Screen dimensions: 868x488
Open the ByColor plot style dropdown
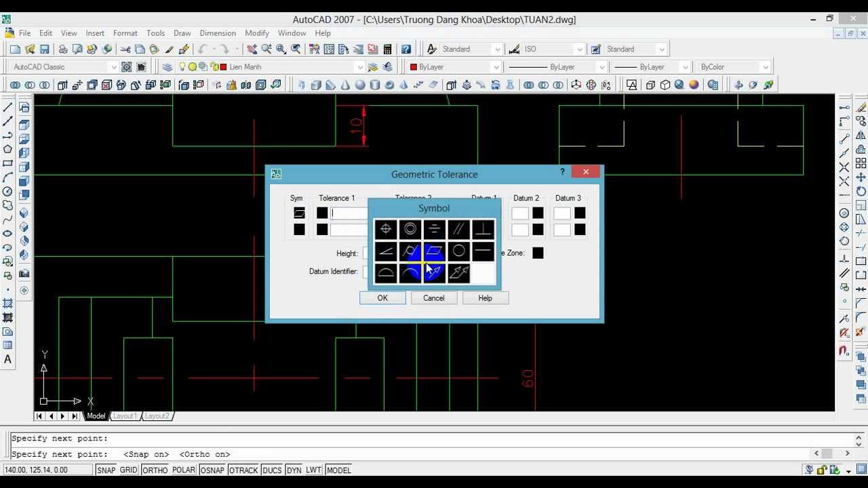(x=765, y=66)
